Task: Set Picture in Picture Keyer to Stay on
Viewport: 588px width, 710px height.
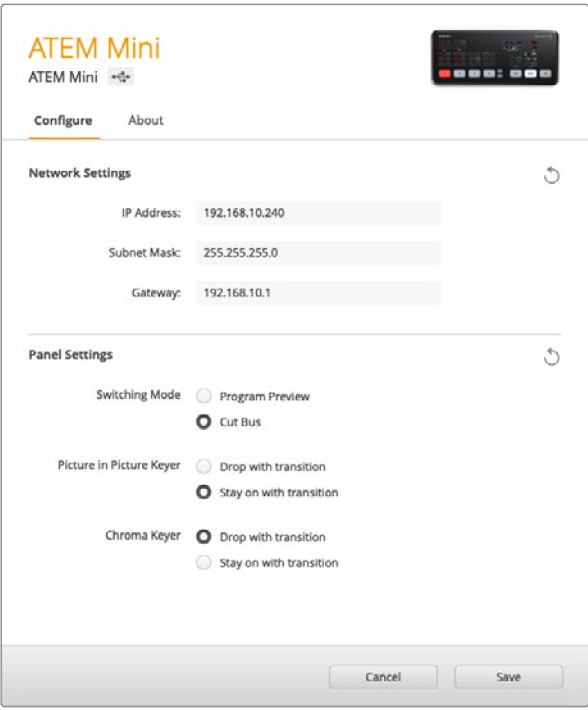Action: [203, 493]
